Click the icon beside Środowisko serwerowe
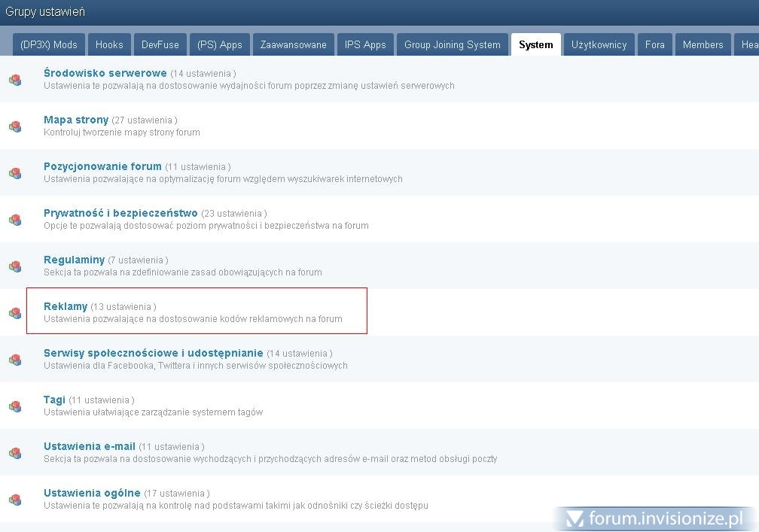 15,80
